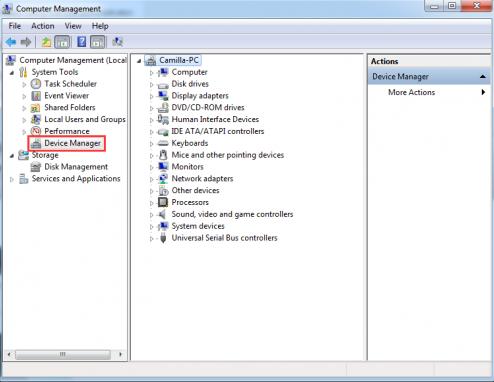494x382 pixels.
Task: Click the Mice and other pointing devices icon
Action: pos(163,155)
